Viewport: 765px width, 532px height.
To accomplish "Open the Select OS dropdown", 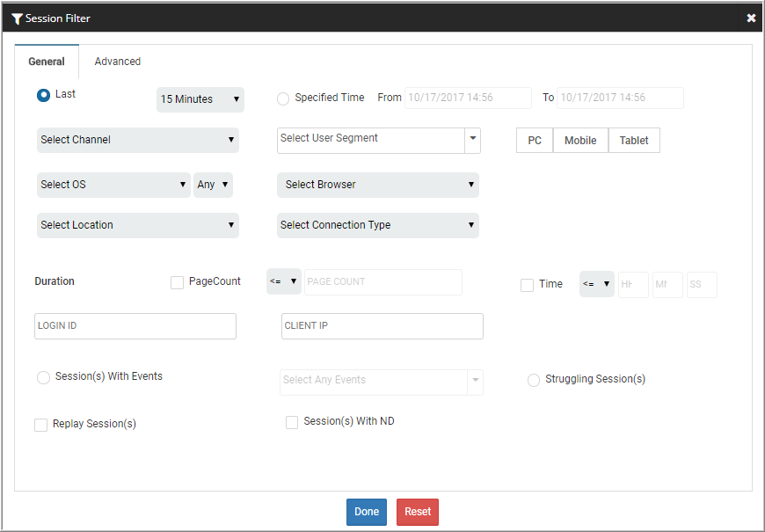I will tap(113, 185).
